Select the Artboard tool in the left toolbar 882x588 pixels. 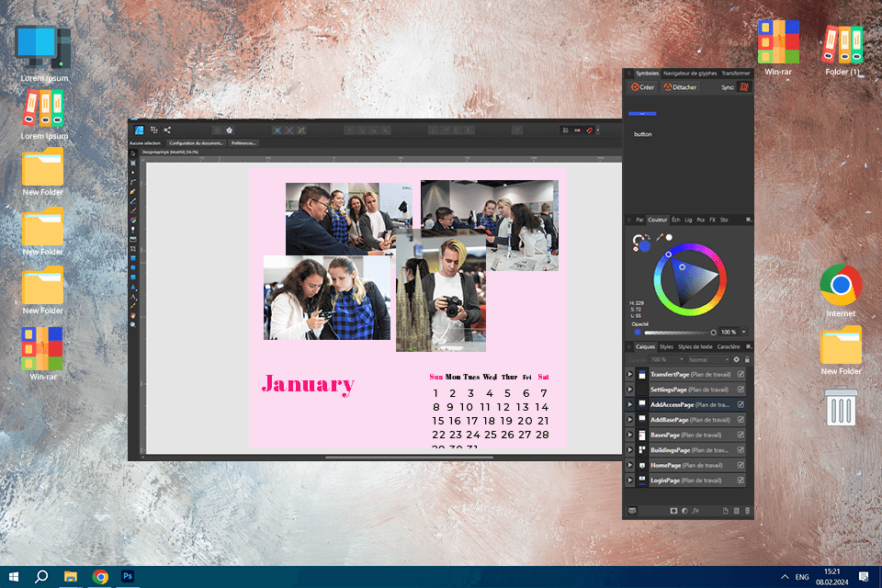[134, 164]
